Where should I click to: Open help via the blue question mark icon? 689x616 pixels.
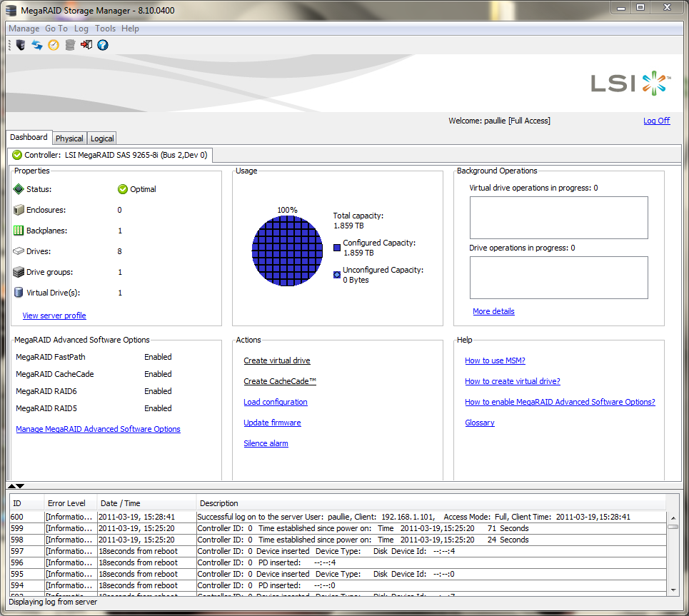103,45
